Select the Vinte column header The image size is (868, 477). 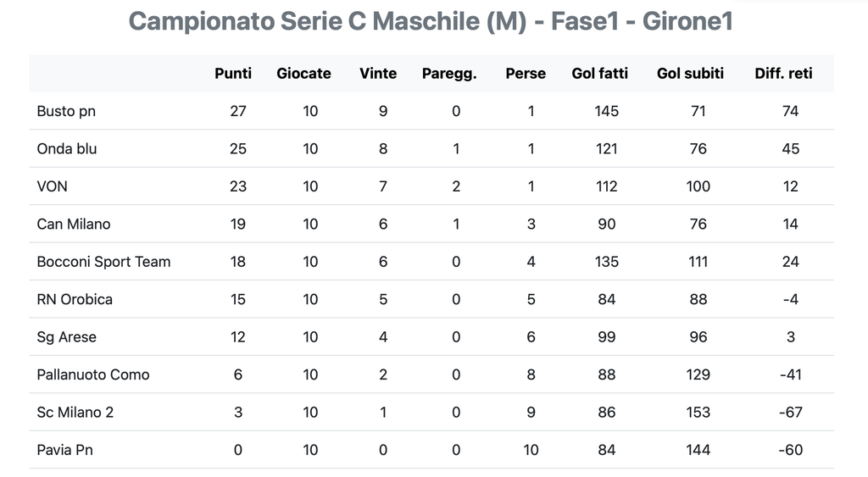[378, 74]
